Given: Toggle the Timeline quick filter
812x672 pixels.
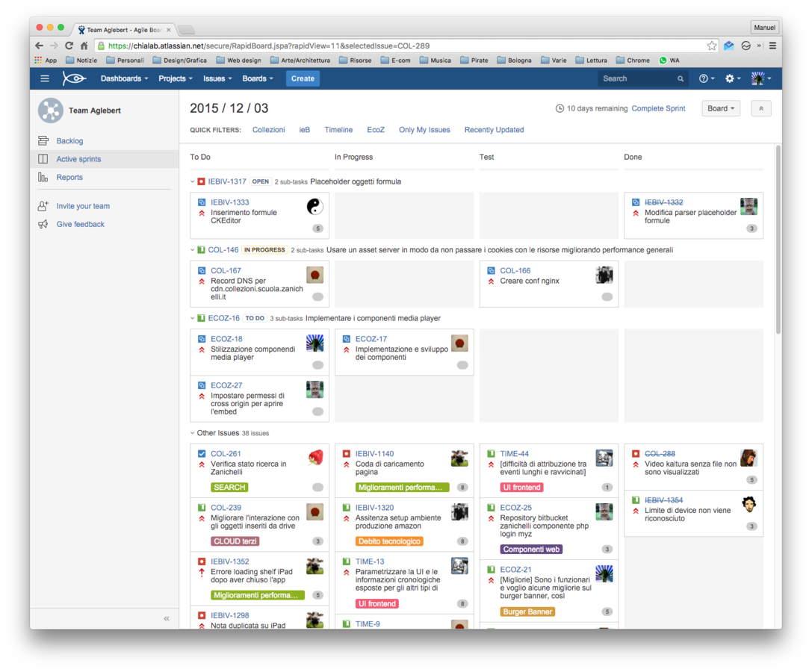Looking at the screenshot, I should pyautogui.click(x=338, y=129).
